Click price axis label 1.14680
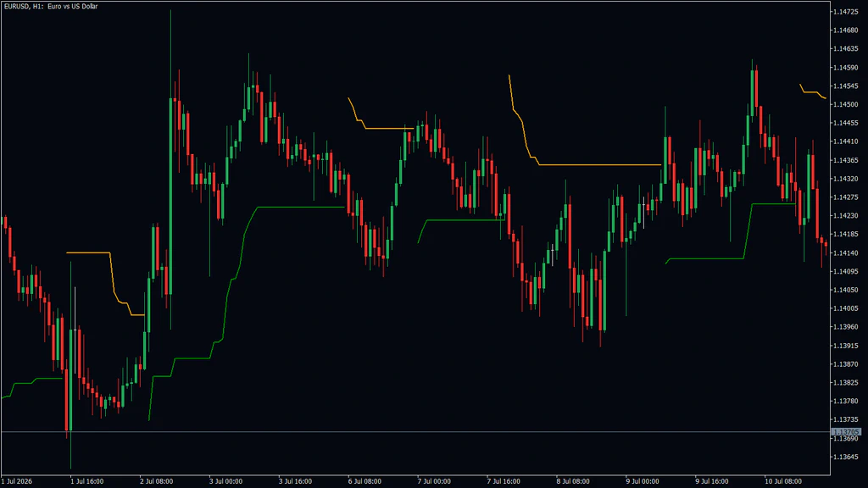 pyautogui.click(x=846, y=30)
